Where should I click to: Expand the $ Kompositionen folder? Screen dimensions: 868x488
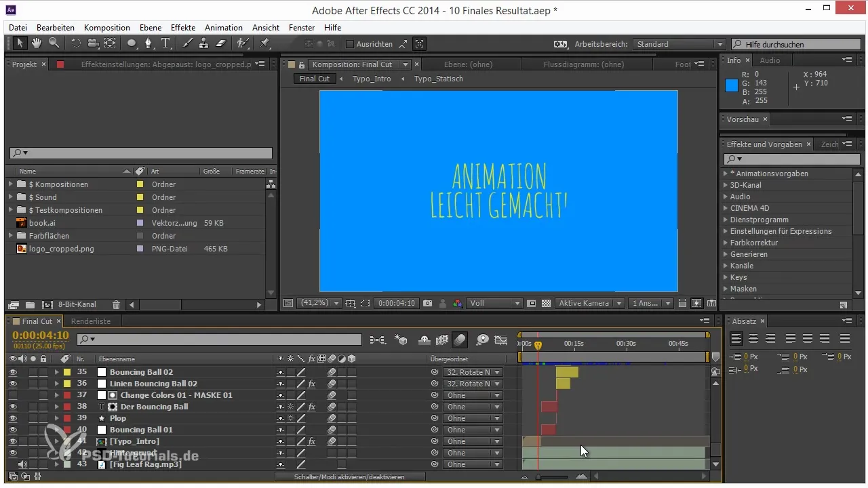tap(10, 184)
